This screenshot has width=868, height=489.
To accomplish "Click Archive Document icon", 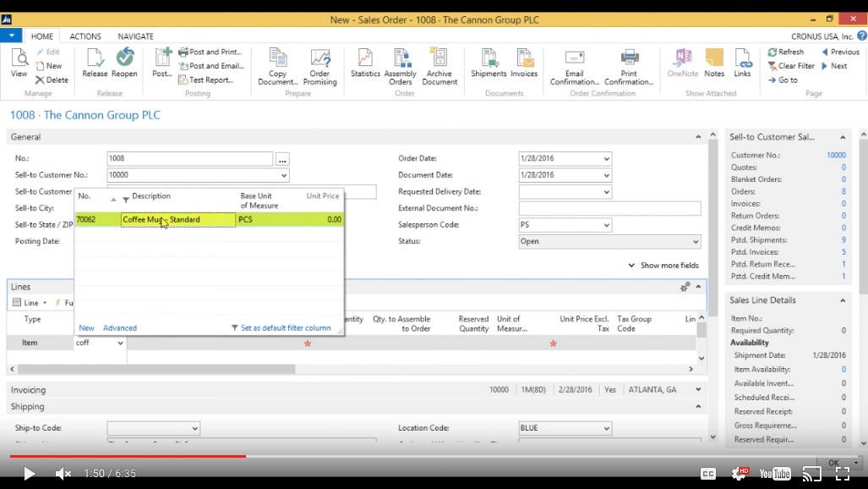I will coord(439,67).
